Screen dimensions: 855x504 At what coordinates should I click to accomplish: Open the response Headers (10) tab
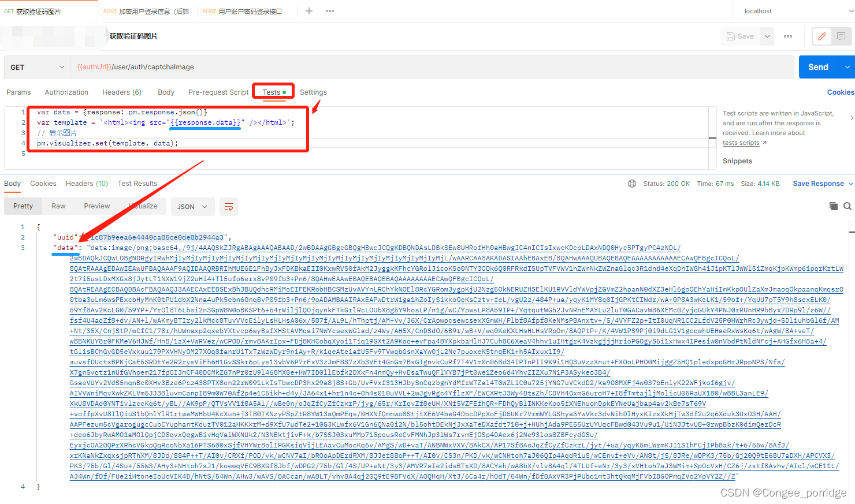click(x=87, y=184)
